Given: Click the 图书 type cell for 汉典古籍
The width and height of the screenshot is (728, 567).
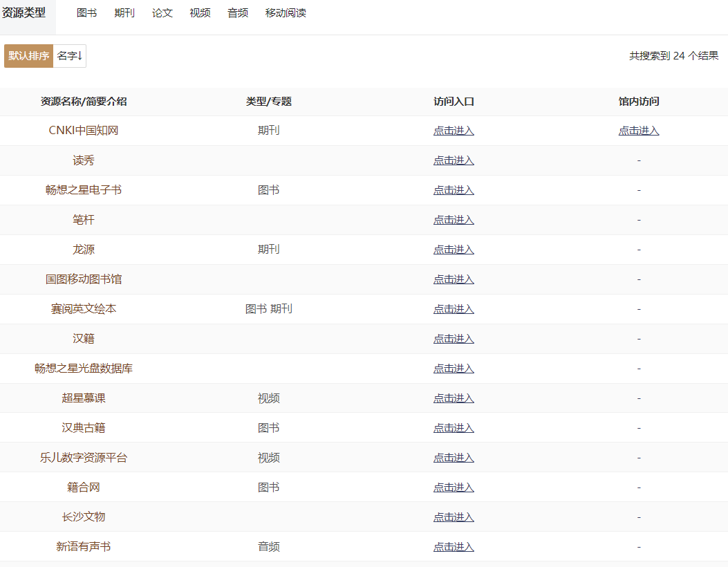Looking at the screenshot, I should tap(269, 428).
